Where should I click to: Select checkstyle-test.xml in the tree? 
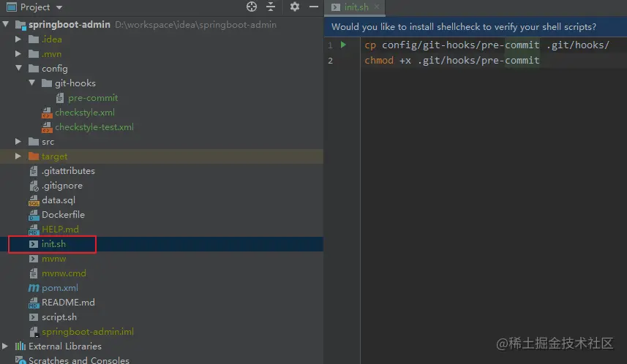point(94,127)
